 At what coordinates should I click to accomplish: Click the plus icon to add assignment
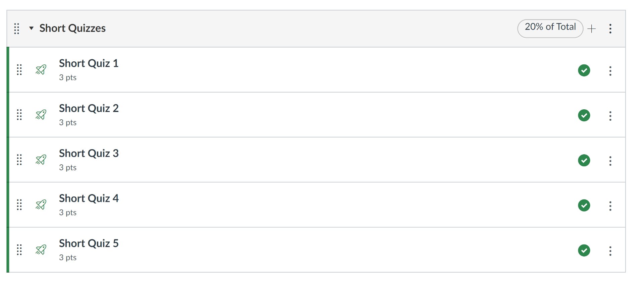[592, 28]
